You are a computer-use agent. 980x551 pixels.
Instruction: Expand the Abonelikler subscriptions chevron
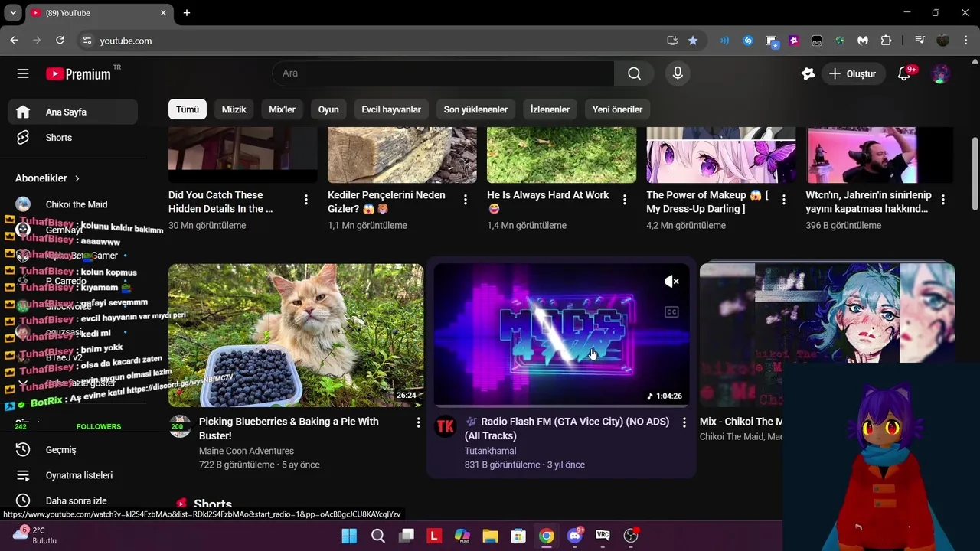pyautogui.click(x=77, y=178)
